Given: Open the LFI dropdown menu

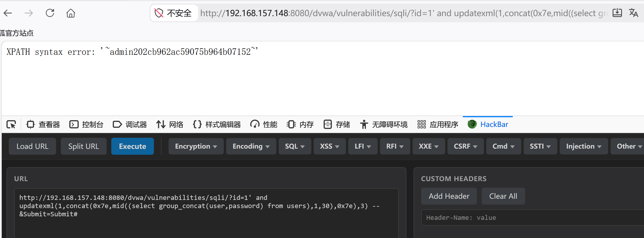Looking at the screenshot, I should (363, 146).
